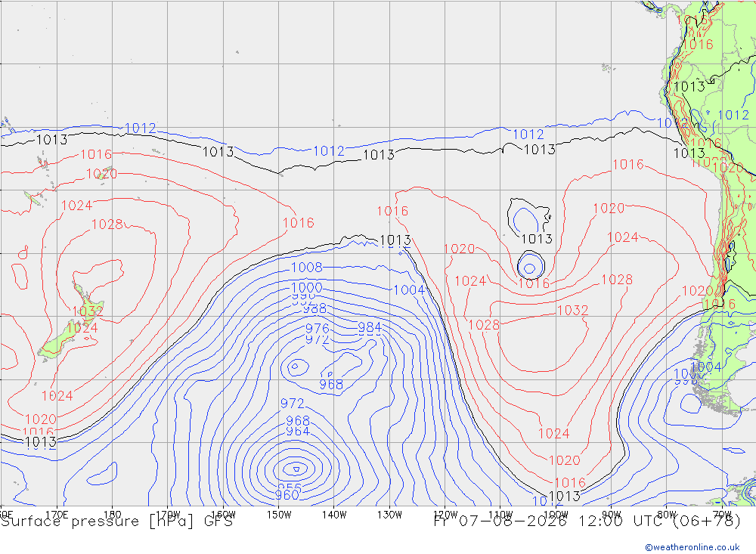Screen dimensions: 756x554
Task: Click the '150W' longitude axis label
Action: point(279,514)
